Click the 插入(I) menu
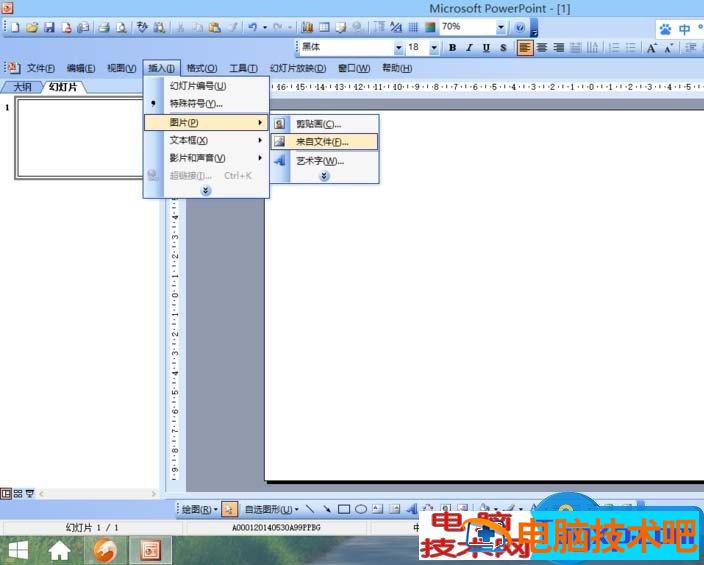704x565 pixels. [162, 68]
